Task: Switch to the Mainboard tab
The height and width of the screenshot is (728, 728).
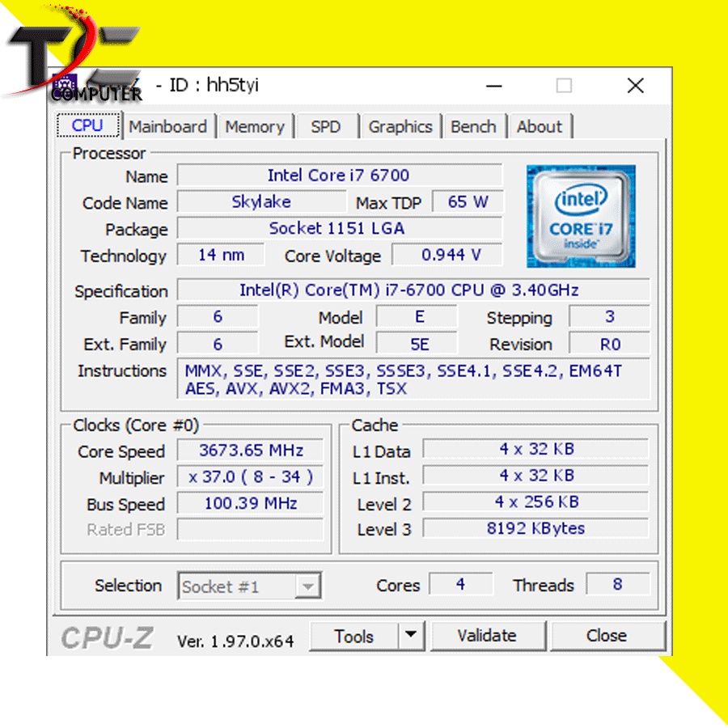Action: tap(167, 127)
